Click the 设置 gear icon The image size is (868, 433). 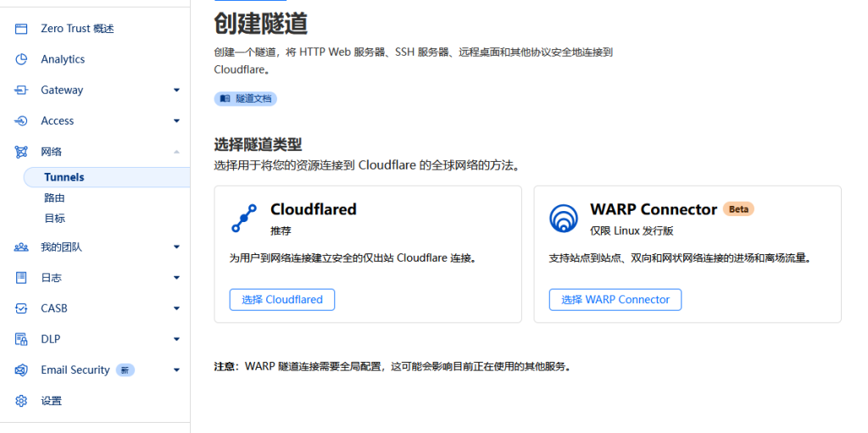point(21,401)
